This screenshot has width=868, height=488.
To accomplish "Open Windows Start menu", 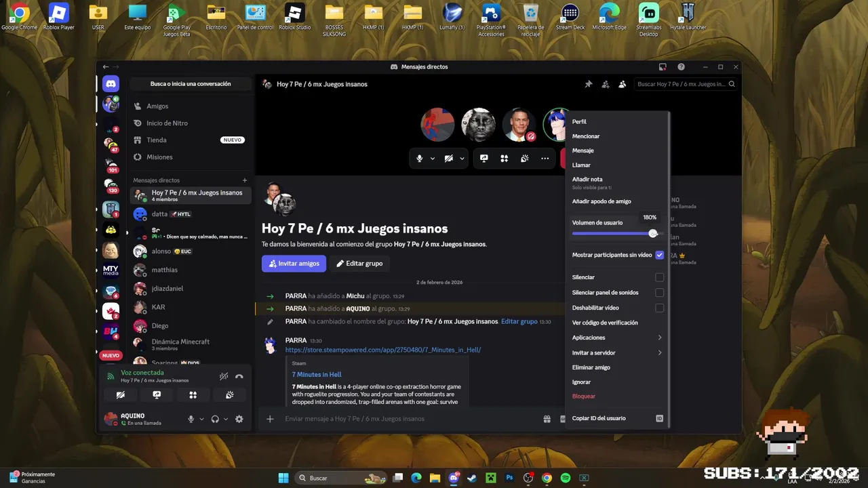I will [x=283, y=478].
